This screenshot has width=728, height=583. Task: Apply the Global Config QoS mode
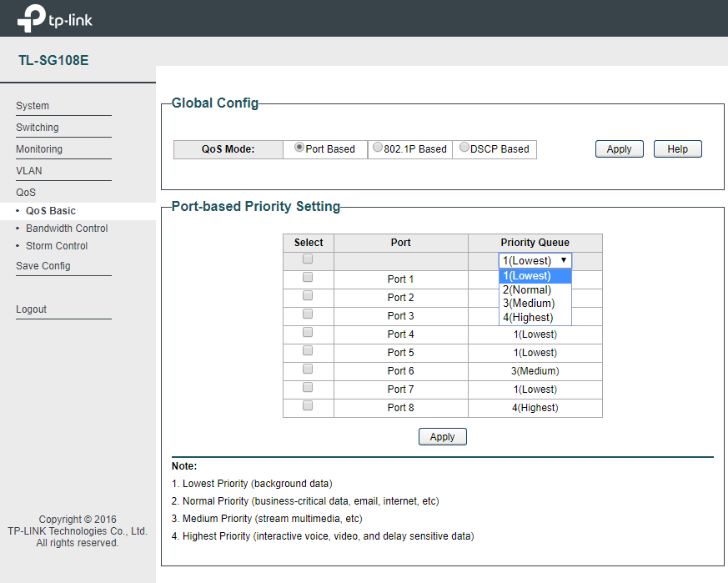coord(619,149)
